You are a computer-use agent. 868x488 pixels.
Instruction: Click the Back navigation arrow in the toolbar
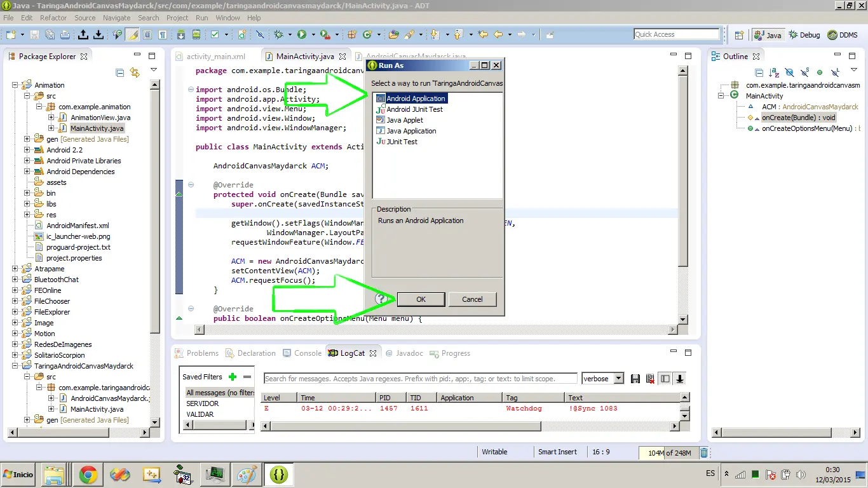(x=499, y=34)
